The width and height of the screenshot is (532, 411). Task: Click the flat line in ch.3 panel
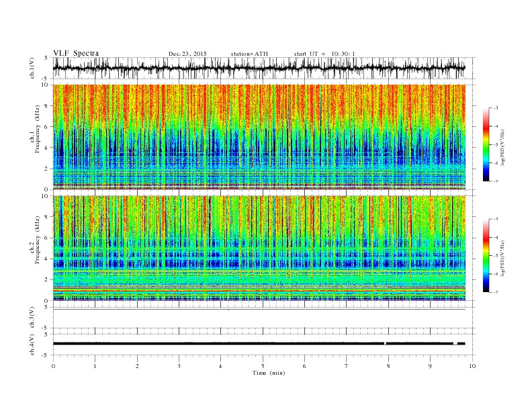coord(259,310)
